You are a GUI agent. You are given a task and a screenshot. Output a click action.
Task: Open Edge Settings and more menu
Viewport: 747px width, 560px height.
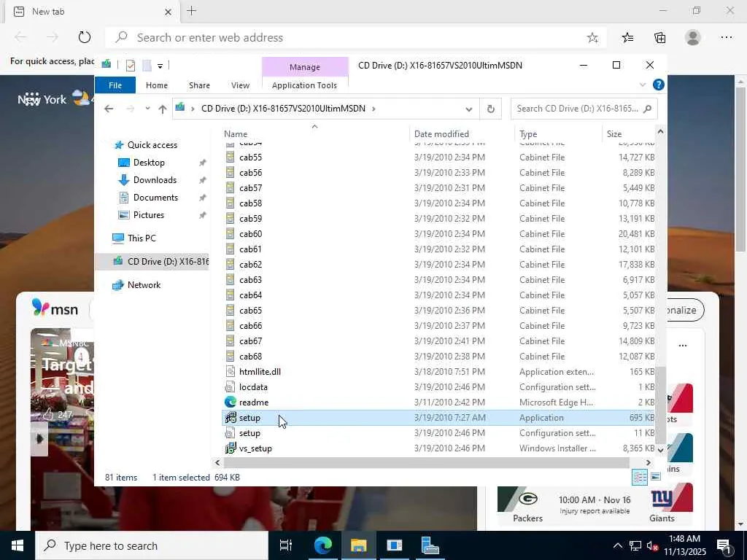(x=726, y=38)
